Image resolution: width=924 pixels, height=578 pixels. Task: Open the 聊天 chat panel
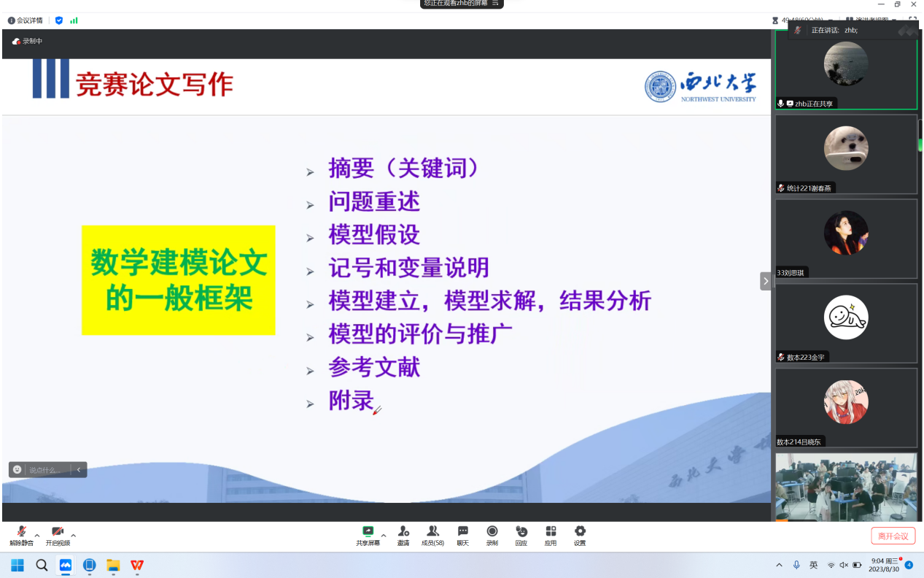pyautogui.click(x=462, y=535)
